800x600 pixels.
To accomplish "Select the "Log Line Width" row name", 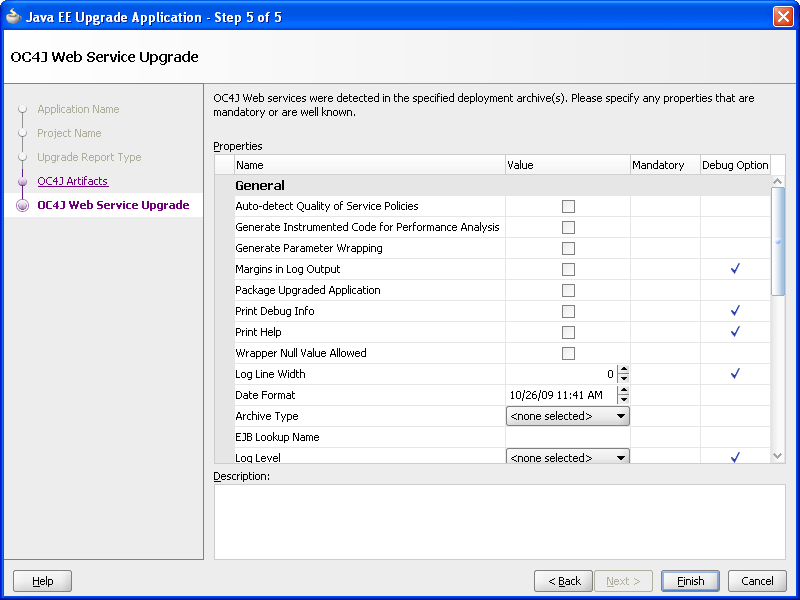I will click(270, 374).
